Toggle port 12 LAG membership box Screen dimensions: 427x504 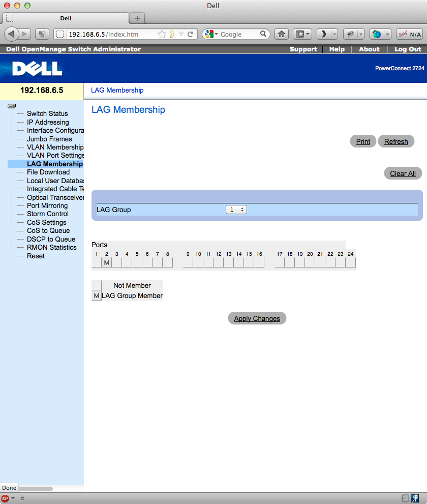tap(219, 262)
